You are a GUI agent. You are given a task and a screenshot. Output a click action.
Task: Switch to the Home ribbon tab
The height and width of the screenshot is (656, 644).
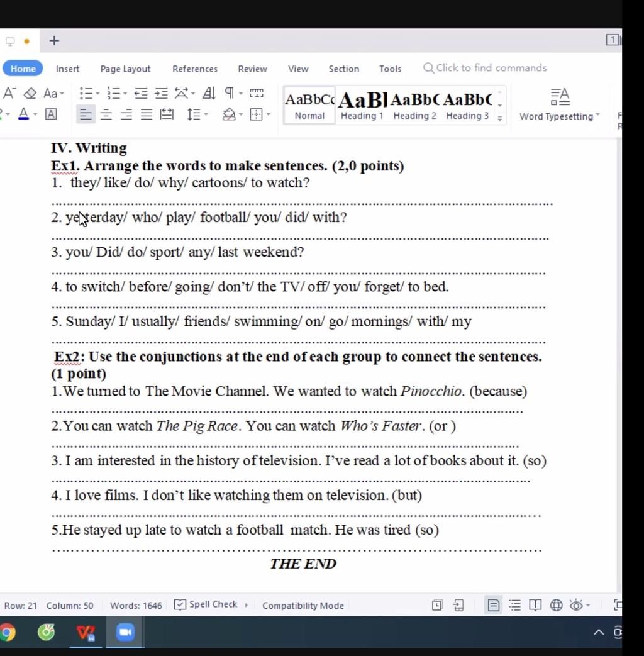tap(23, 69)
